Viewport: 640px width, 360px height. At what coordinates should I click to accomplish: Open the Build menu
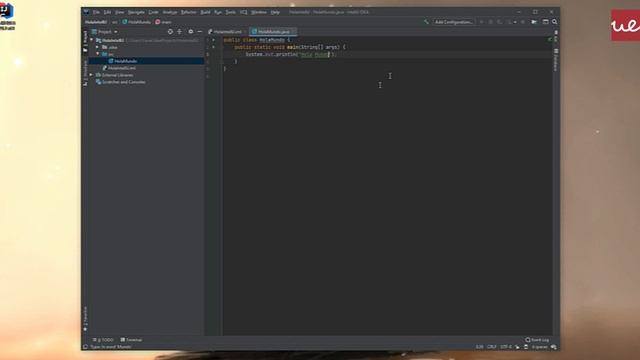pos(205,12)
